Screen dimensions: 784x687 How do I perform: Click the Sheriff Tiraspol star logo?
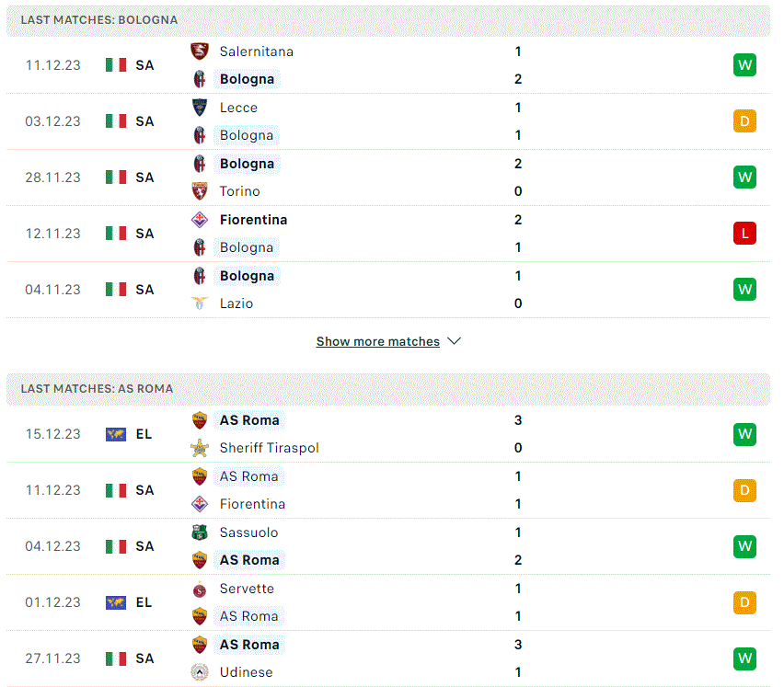200,448
